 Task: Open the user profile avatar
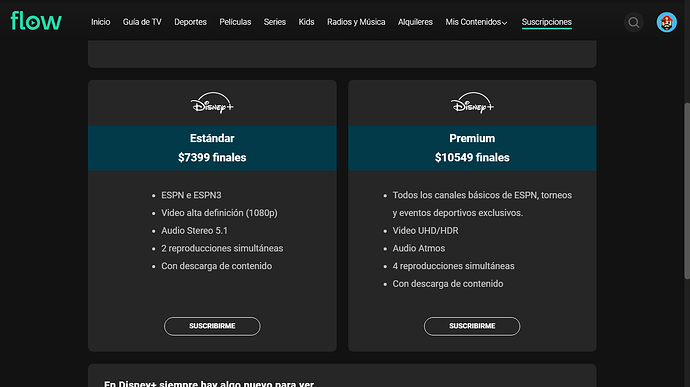click(x=667, y=22)
